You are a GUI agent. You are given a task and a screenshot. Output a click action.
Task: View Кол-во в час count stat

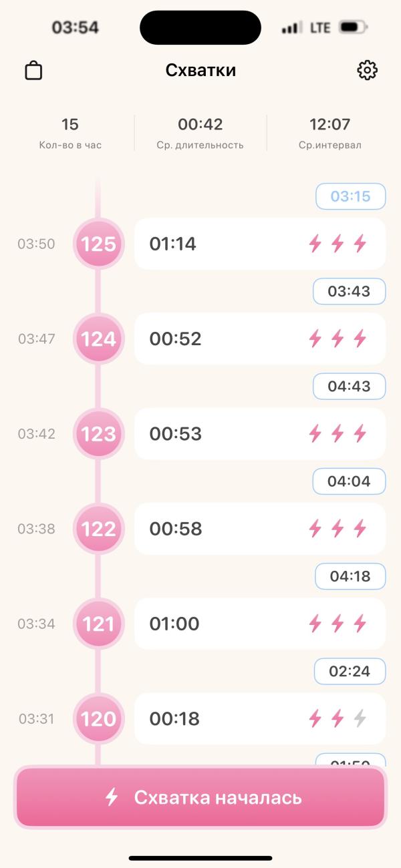(x=70, y=133)
